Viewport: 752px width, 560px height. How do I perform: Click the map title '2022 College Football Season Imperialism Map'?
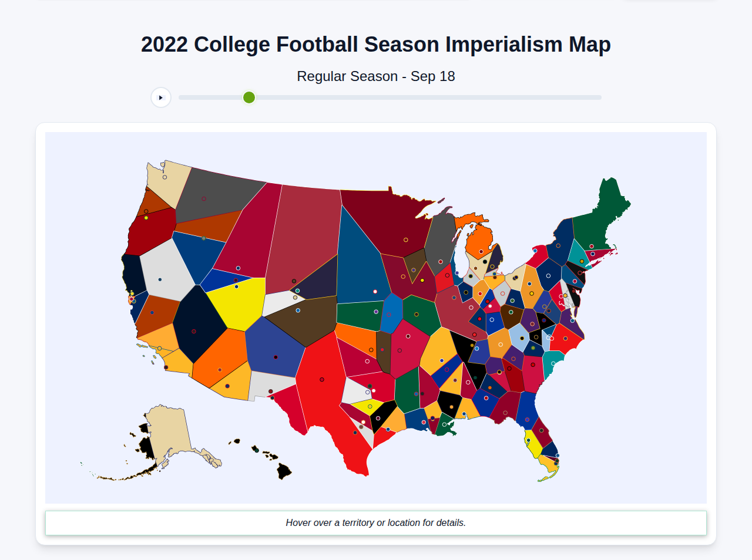click(375, 44)
